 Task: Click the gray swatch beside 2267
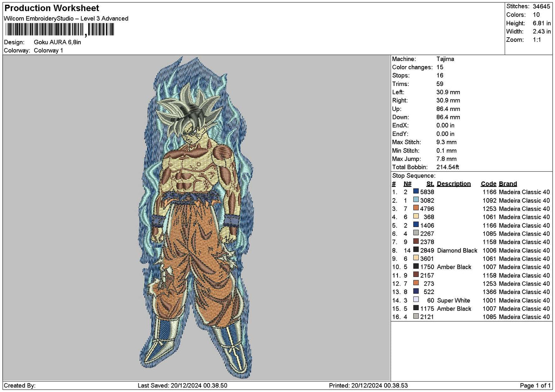point(416,233)
